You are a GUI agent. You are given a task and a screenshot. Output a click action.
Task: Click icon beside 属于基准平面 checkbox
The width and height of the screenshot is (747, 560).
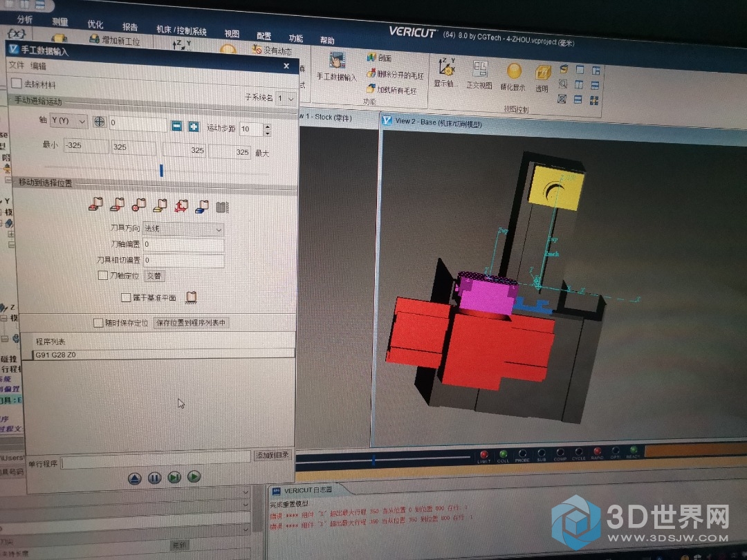pyautogui.click(x=191, y=297)
